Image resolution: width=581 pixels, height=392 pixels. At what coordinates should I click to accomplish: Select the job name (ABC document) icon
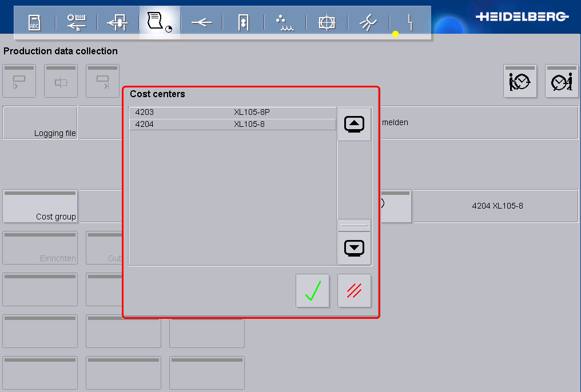pyautogui.click(x=34, y=21)
